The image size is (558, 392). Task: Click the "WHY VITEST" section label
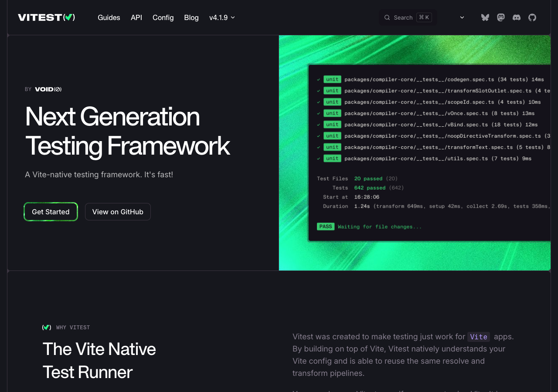click(73, 328)
